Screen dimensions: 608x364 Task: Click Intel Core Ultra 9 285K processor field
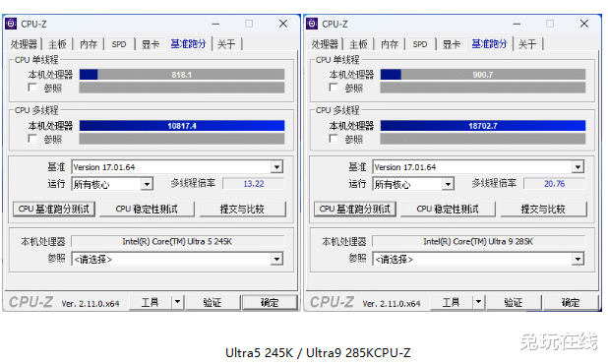coord(478,241)
